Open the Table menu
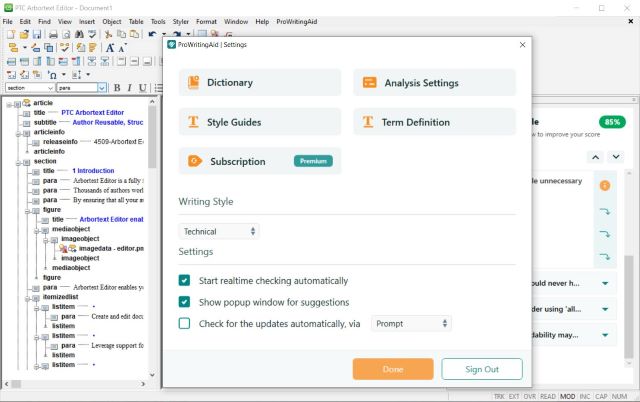The height and width of the screenshot is (402, 640). pyautogui.click(x=136, y=22)
